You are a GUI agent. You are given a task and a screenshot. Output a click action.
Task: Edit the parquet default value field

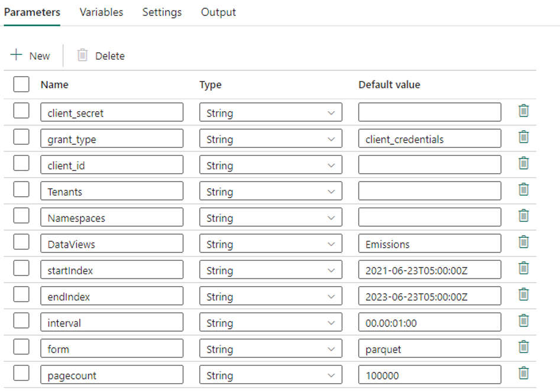click(430, 348)
